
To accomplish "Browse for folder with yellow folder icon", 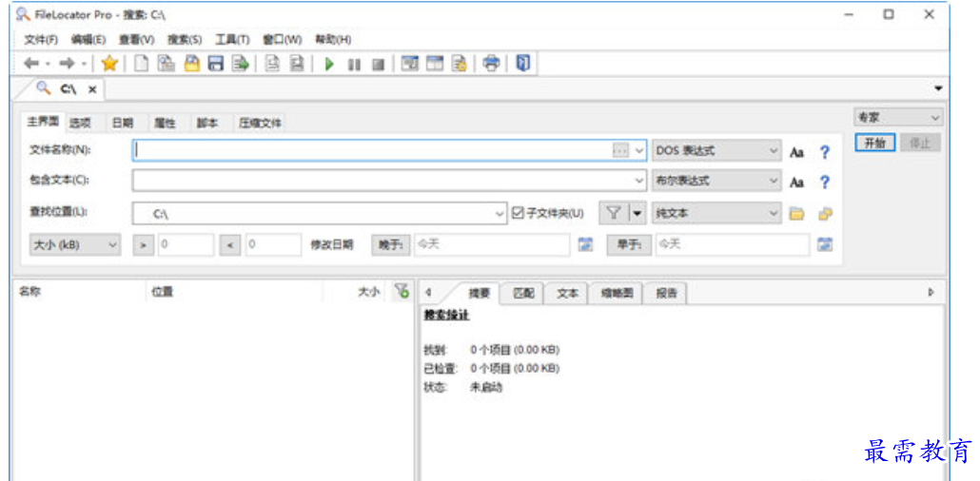I will pyautogui.click(x=796, y=214).
